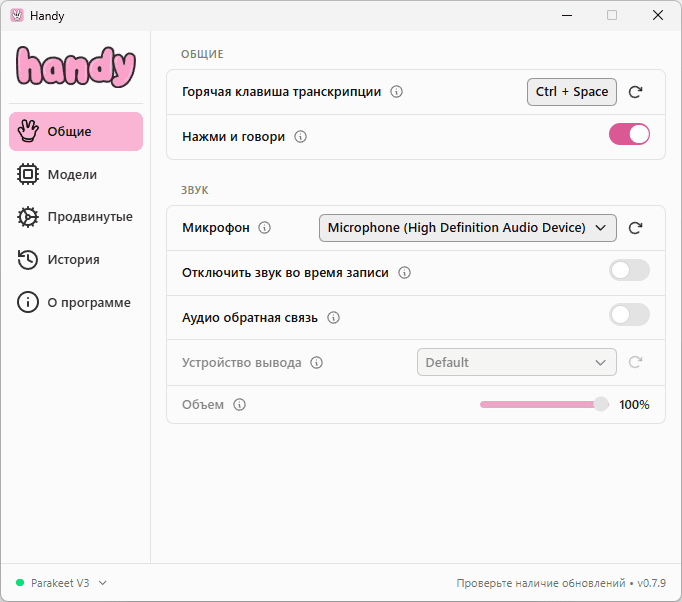Click the ЗВУК section heading
This screenshot has height=602, width=682.
click(195, 190)
